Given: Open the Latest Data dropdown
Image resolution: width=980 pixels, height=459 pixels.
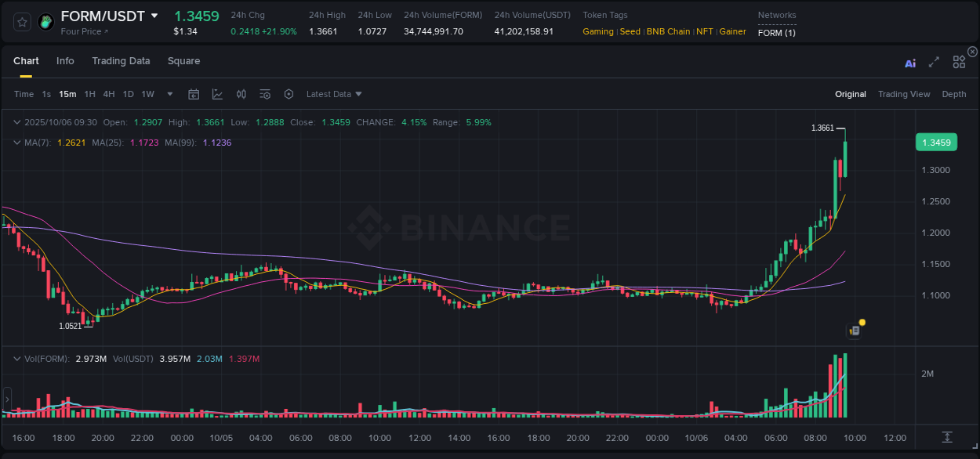Looking at the screenshot, I should click(x=333, y=94).
